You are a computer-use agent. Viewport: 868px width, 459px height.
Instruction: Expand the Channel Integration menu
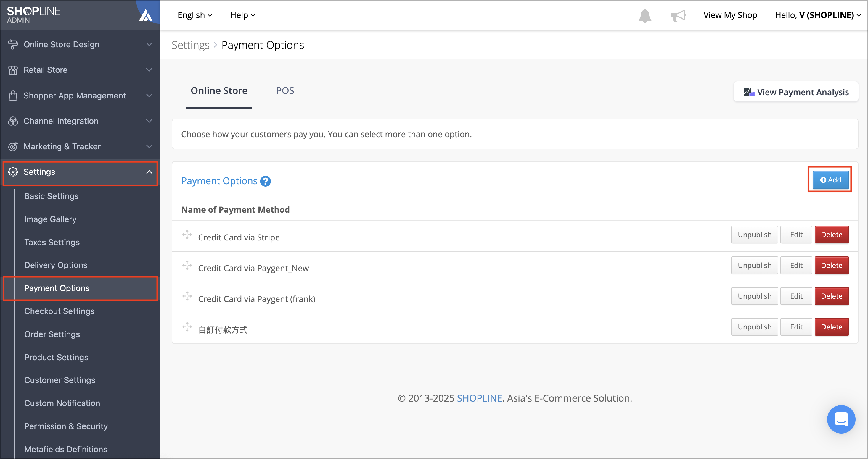tap(149, 121)
